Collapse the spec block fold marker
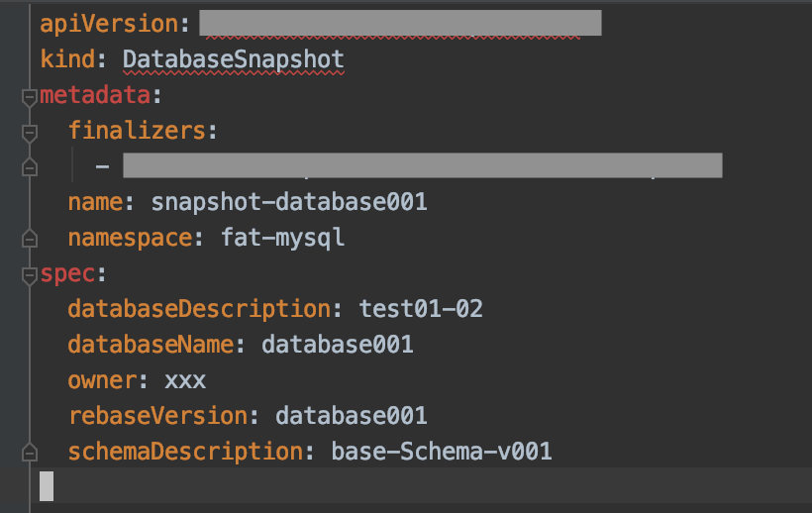The height and width of the screenshot is (513, 812). [30, 275]
